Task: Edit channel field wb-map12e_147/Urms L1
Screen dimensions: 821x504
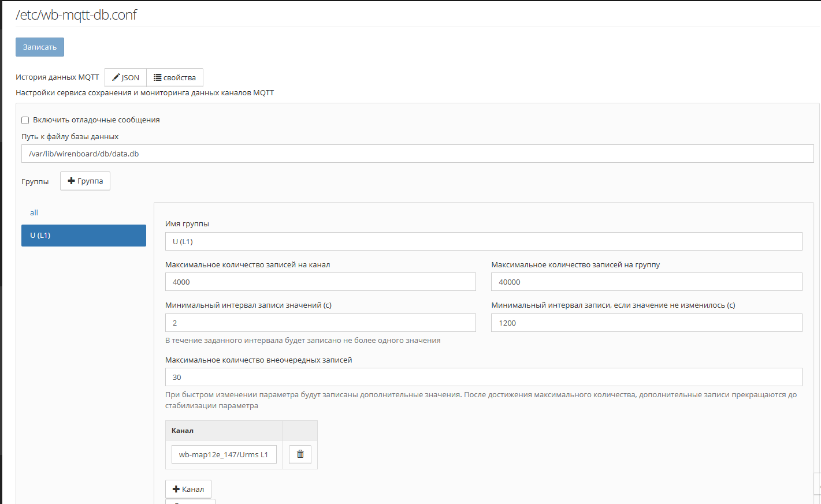Action: (224, 454)
